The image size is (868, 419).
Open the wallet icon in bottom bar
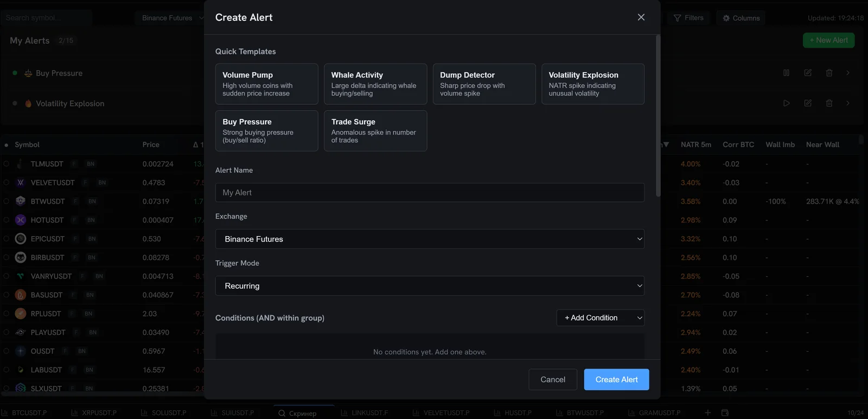point(725,413)
